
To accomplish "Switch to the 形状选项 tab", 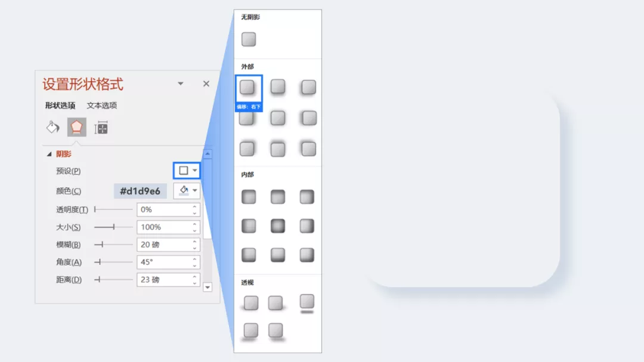I will coord(60,106).
